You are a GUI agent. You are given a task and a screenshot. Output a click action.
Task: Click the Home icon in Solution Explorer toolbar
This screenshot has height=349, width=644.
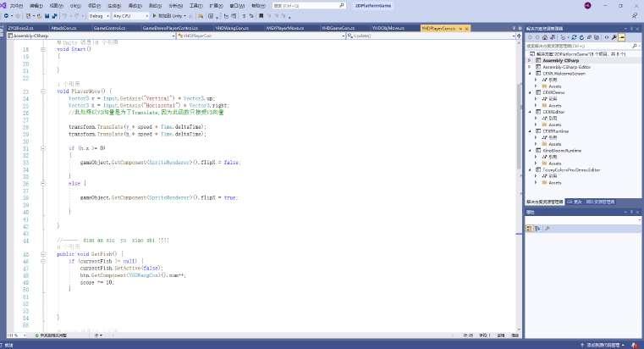pyautogui.click(x=545, y=37)
